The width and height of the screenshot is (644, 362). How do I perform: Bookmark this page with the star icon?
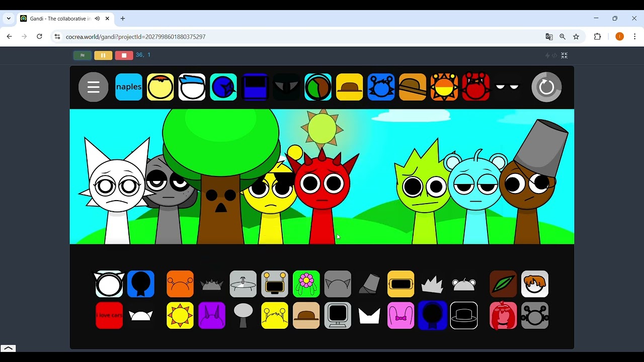click(576, 37)
